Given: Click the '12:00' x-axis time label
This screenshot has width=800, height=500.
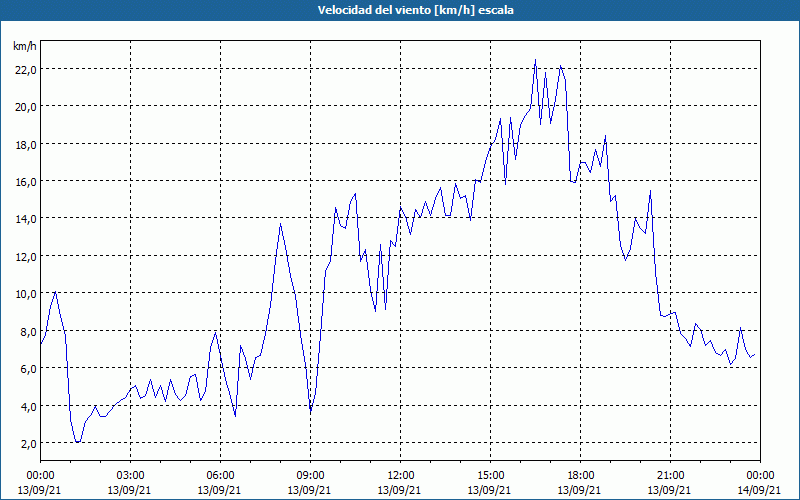Looking at the screenshot, I should 401,476.
